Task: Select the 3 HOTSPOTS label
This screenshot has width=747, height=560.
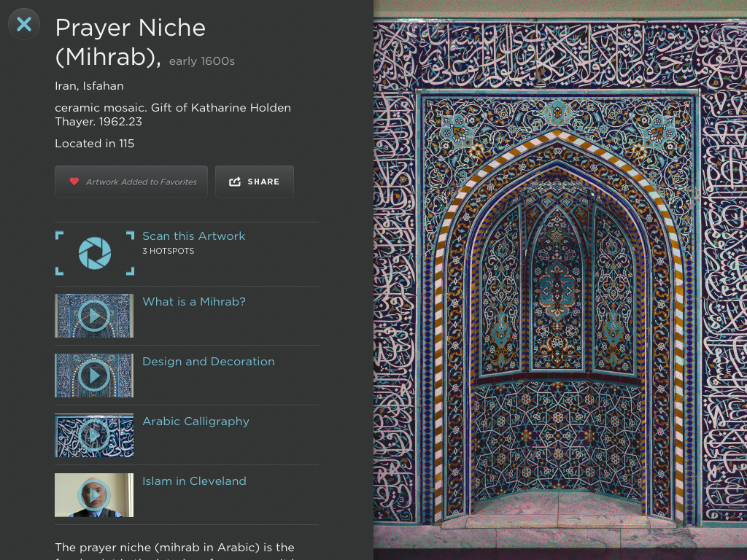Action: (168, 251)
